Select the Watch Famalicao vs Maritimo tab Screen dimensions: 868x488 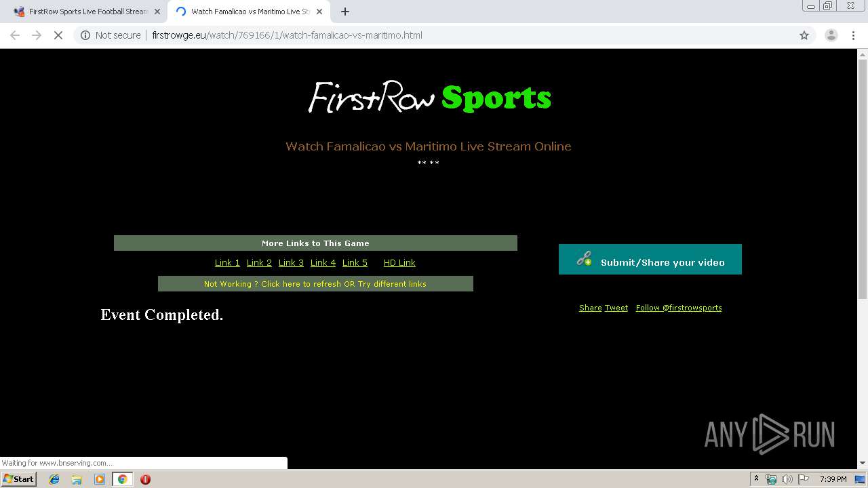[248, 12]
